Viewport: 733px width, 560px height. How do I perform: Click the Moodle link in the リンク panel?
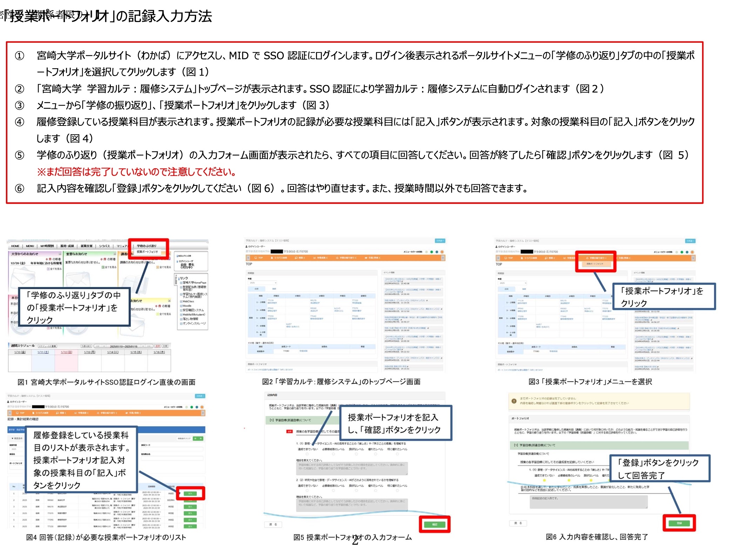(x=187, y=306)
